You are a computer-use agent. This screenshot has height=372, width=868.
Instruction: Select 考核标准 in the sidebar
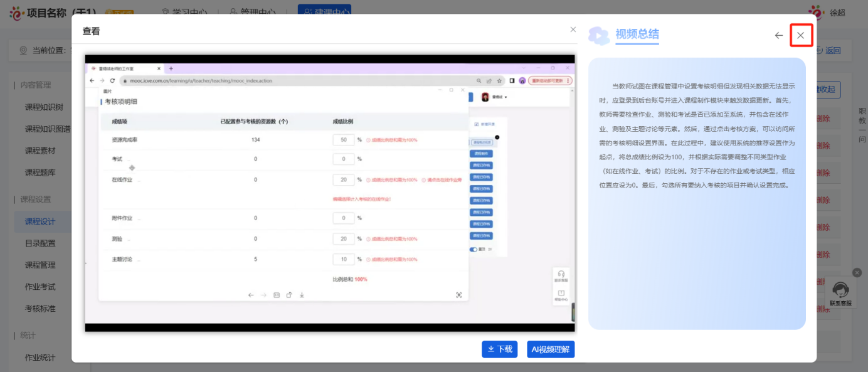(40, 309)
